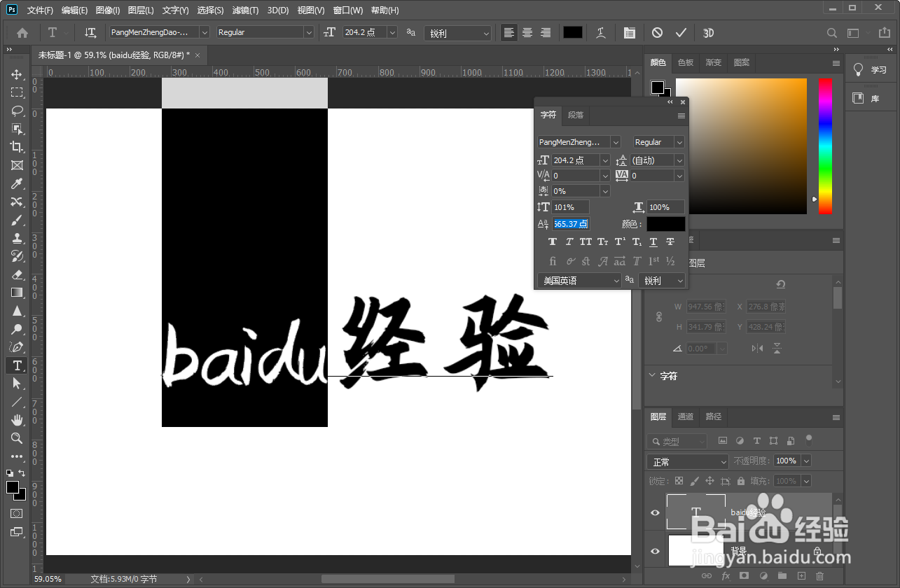Viewport: 900px width, 588px height.
Task: Select the Horizontal Type tool
Action: pyautogui.click(x=17, y=365)
